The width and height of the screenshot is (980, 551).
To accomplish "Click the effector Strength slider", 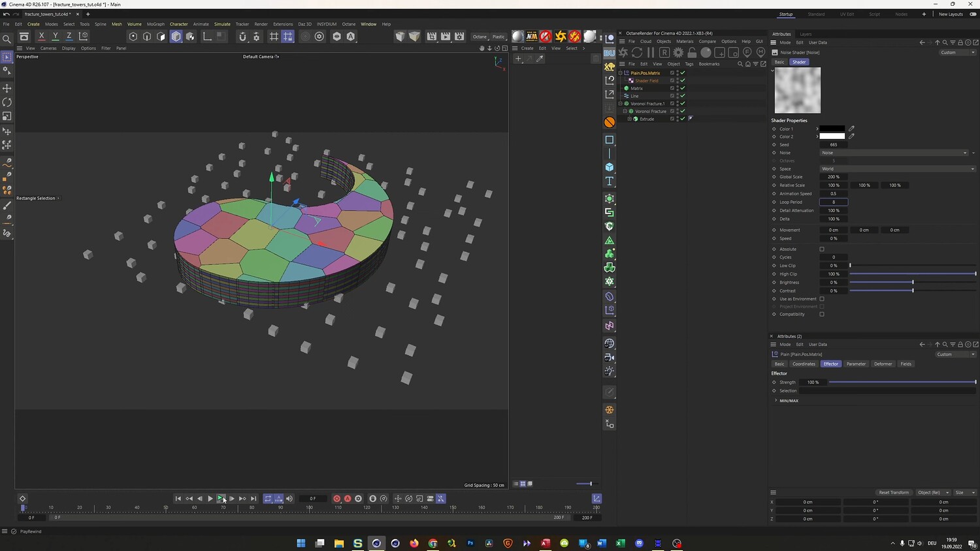I will (x=902, y=383).
